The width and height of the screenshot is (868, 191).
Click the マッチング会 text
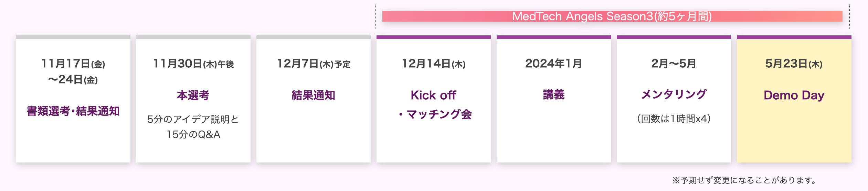coord(439,114)
